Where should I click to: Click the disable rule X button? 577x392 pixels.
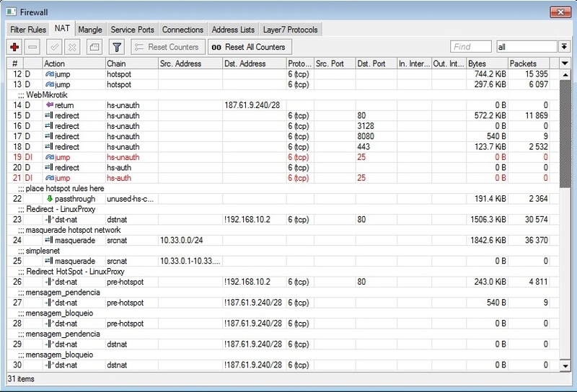[x=73, y=47]
